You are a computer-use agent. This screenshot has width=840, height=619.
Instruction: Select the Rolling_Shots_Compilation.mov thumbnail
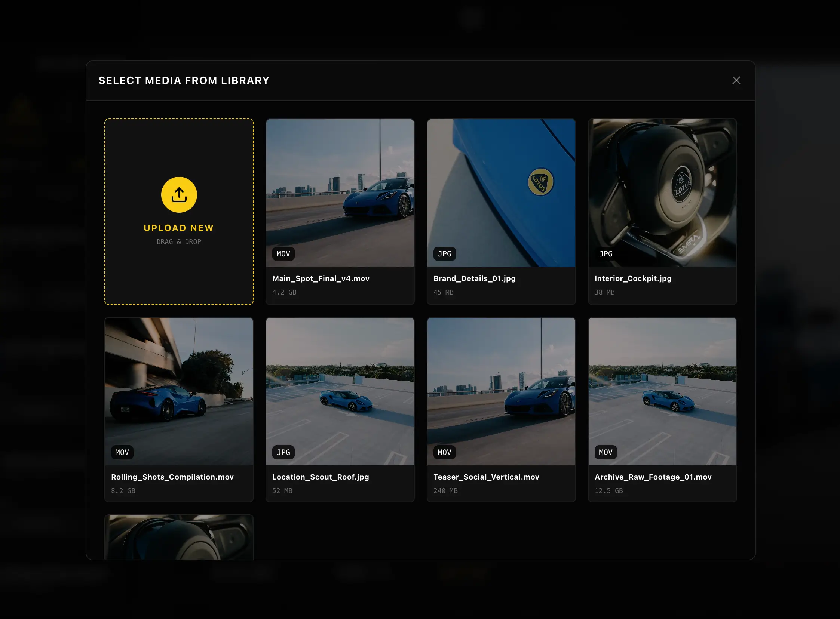click(179, 392)
